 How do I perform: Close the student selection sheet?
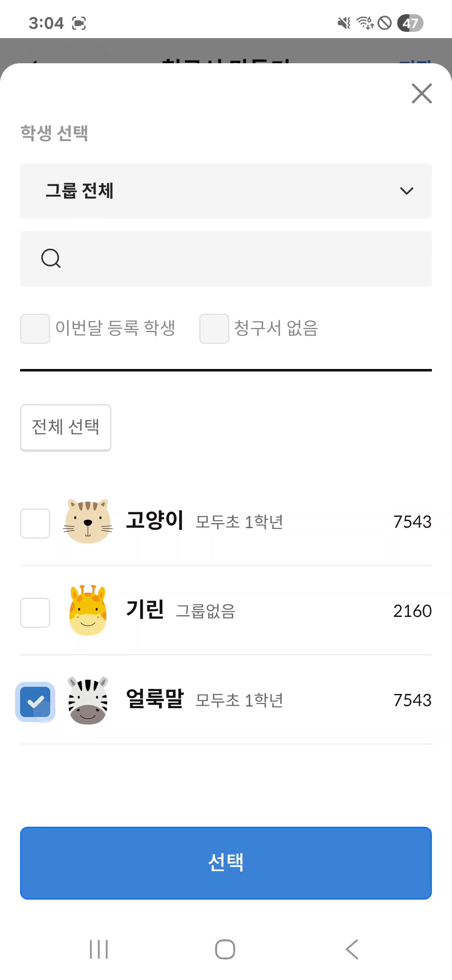(x=421, y=93)
